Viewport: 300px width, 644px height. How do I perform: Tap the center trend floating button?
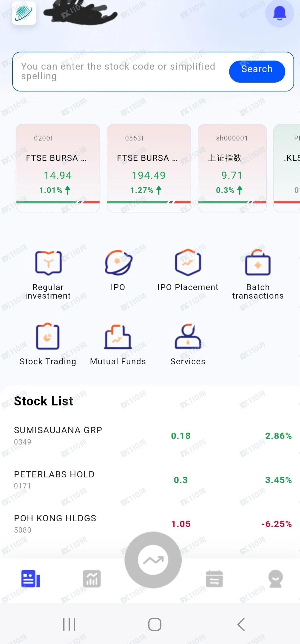point(153,560)
